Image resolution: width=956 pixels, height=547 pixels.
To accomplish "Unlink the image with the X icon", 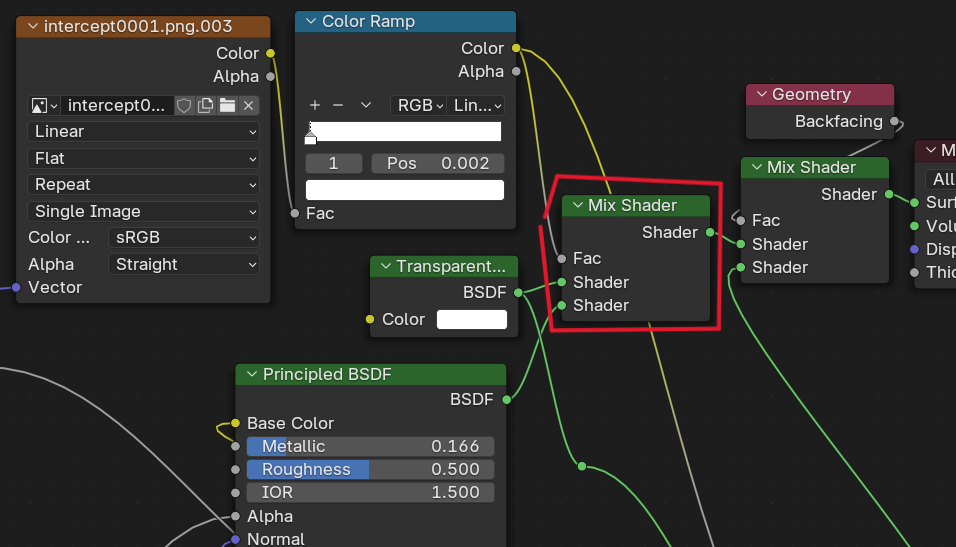I will pyautogui.click(x=249, y=105).
